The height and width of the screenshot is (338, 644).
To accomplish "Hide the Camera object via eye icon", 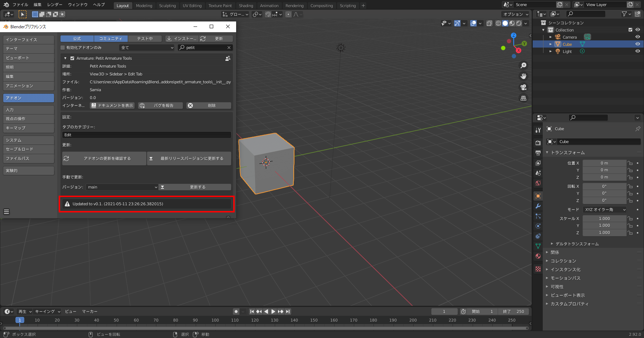I will (x=638, y=37).
